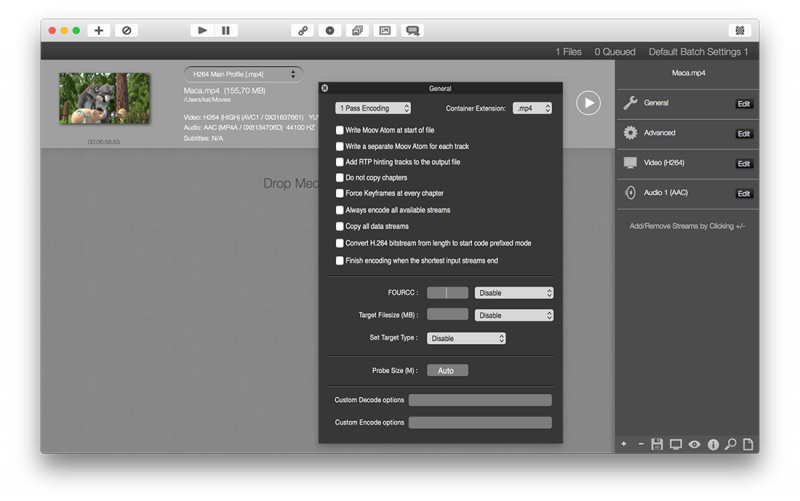Open the Container Extension .mp4 dropdown

(x=532, y=108)
